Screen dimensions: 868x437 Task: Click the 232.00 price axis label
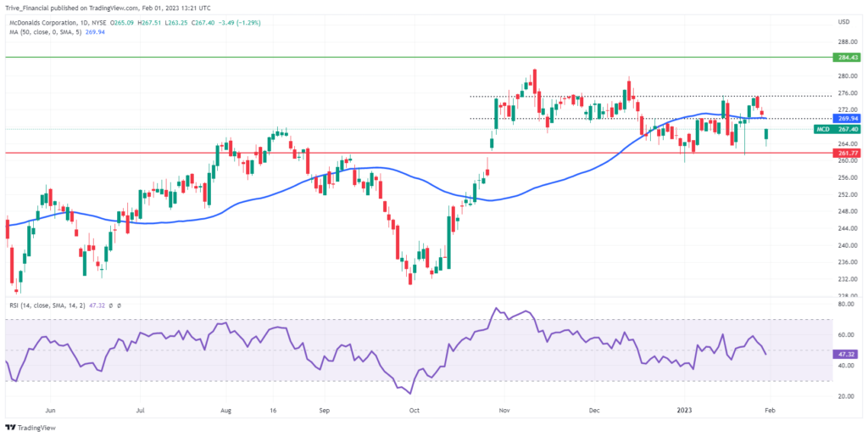coord(849,278)
